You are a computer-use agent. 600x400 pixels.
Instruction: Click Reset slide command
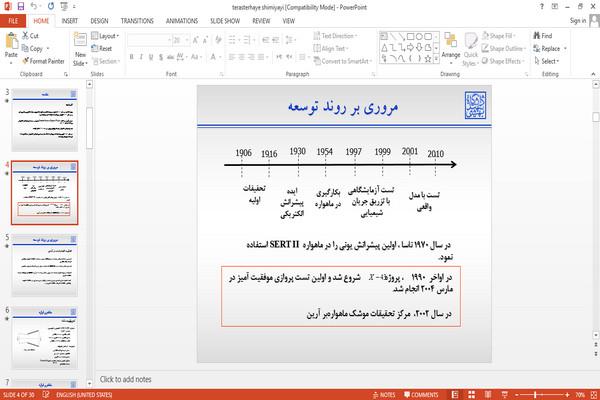point(102,49)
